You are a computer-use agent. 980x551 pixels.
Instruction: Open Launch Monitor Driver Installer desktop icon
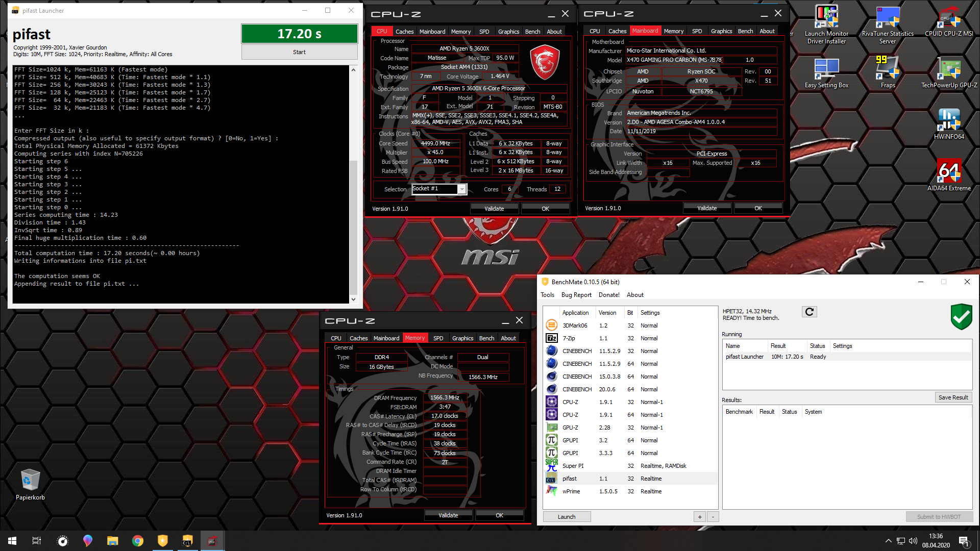click(826, 24)
